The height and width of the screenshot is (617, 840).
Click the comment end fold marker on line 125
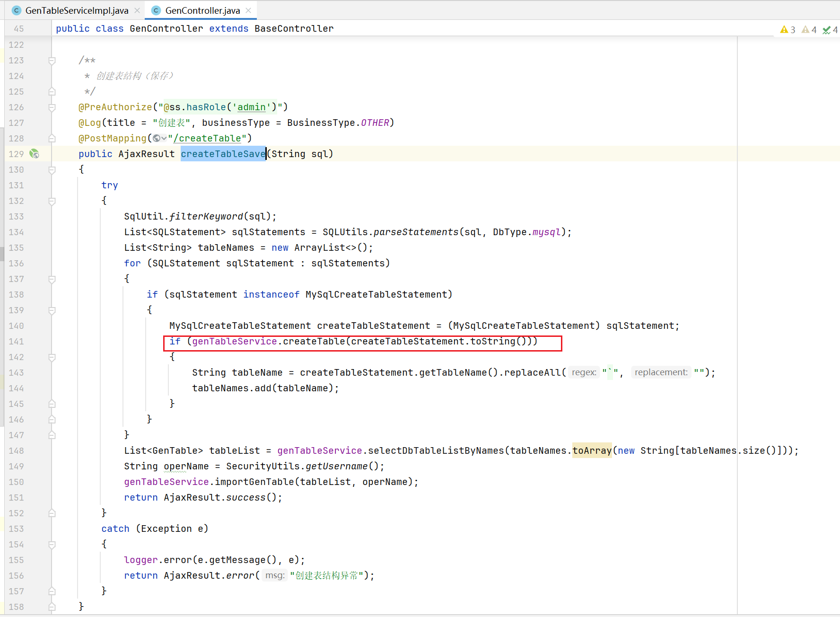(x=52, y=92)
